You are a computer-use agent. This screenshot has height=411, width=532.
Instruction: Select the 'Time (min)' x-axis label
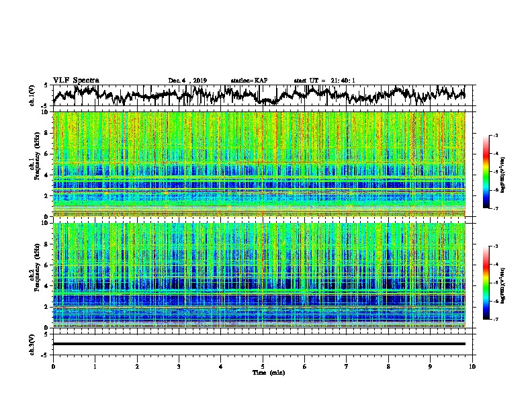(269, 373)
